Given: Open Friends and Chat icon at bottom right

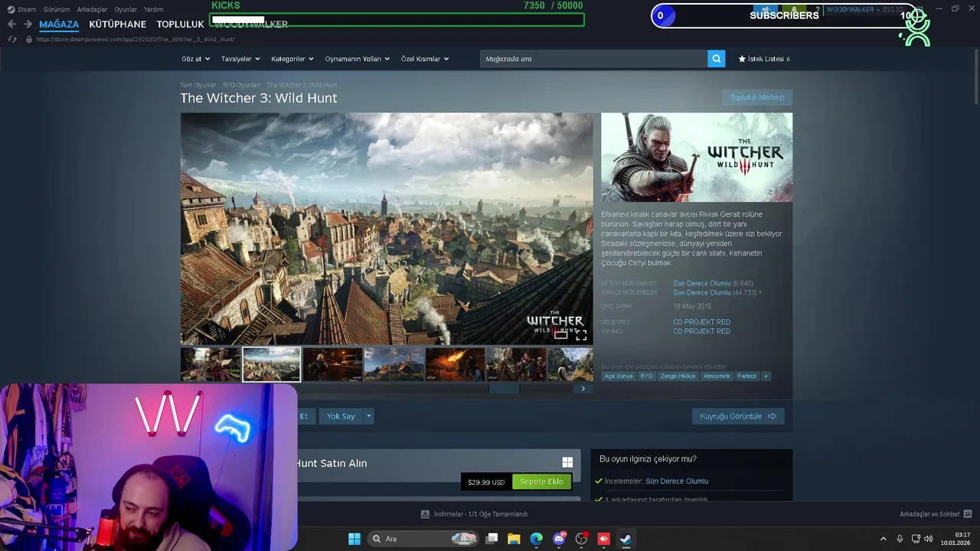Looking at the screenshot, I should pos(968,514).
